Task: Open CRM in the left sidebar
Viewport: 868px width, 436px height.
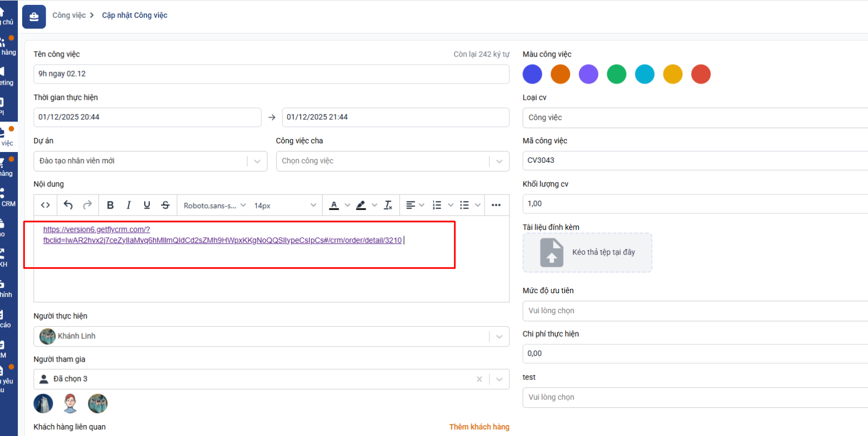Action: click(8, 198)
